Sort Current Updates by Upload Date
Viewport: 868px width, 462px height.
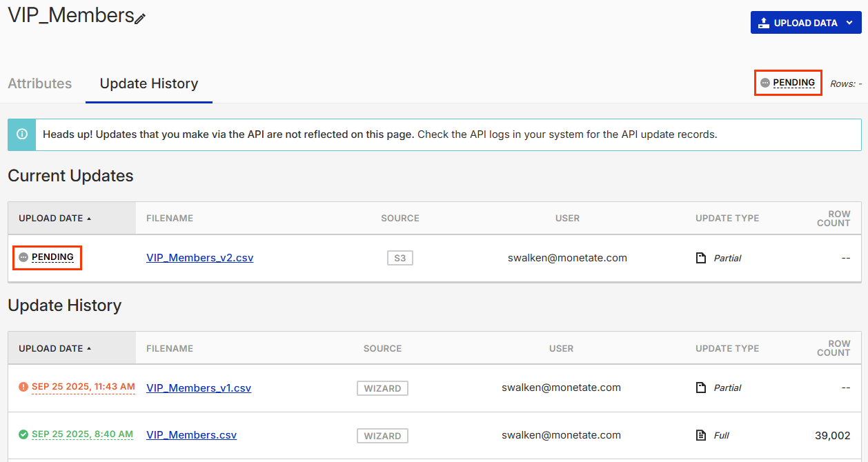coord(55,218)
